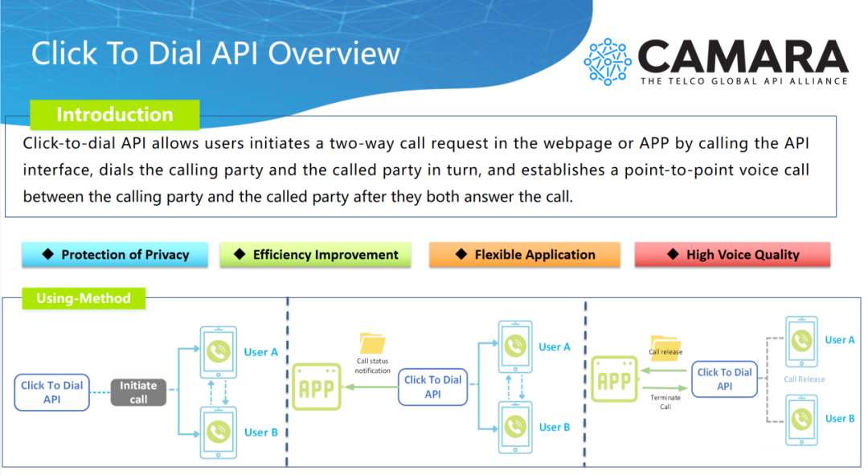The height and width of the screenshot is (475, 868).
Task: Select grayed-out User B phone with dashed connector
Action: (x=800, y=419)
